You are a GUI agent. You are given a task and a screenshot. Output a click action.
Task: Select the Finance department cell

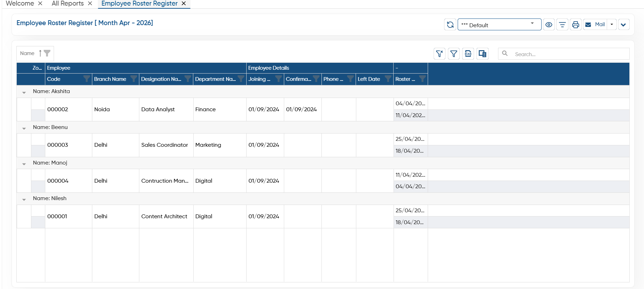pos(220,109)
